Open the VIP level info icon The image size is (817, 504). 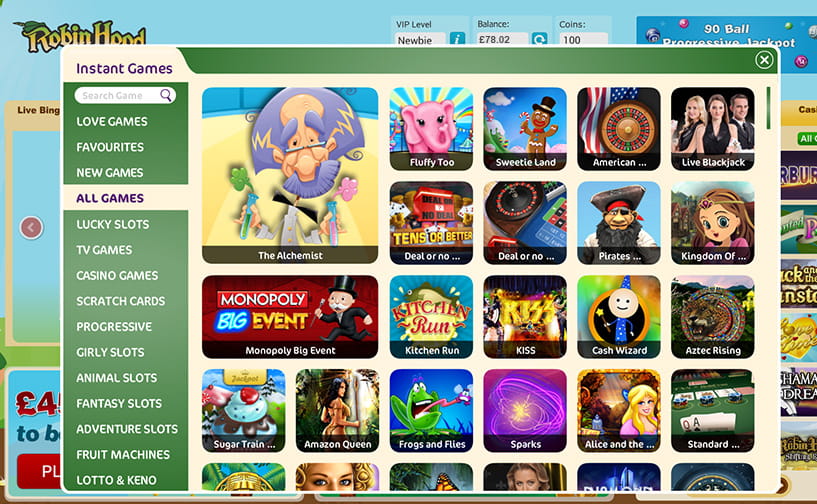click(x=457, y=39)
